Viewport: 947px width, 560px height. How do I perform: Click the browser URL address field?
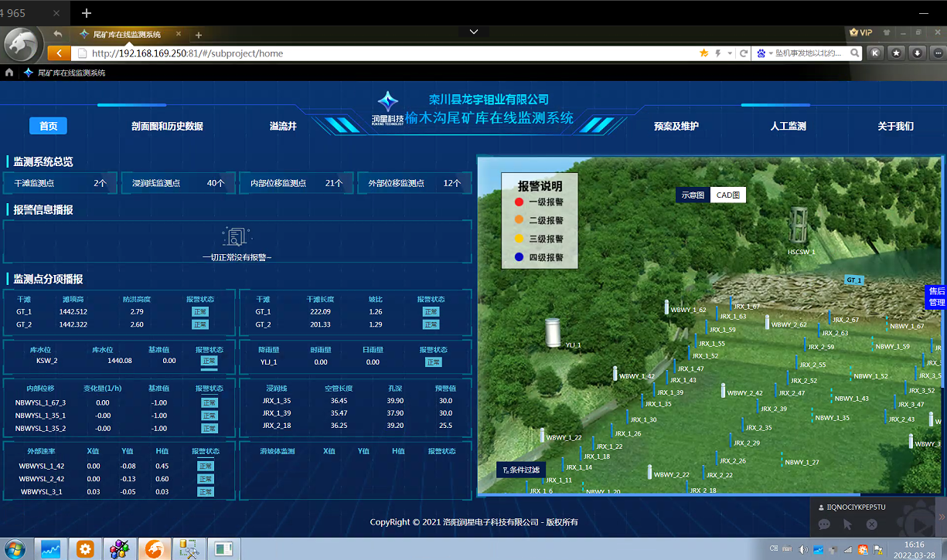click(387, 53)
